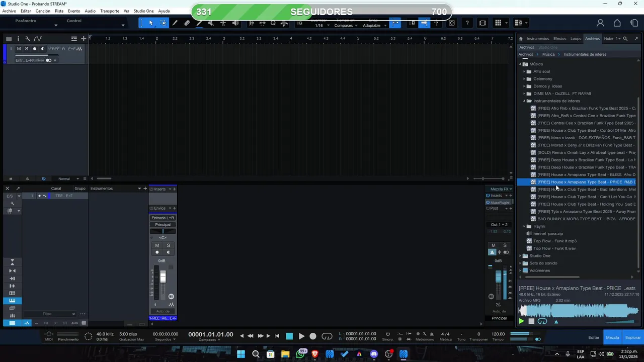The height and width of the screenshot is (362, 644).
Task: Select the Listen speaker tool
Action: pyautogui.click(x=235, y=23)
